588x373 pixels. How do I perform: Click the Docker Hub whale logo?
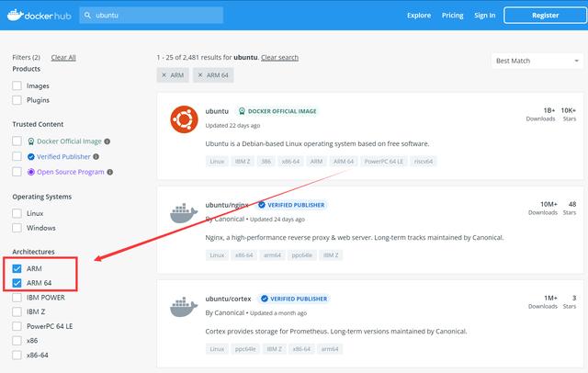coord(15,15)
